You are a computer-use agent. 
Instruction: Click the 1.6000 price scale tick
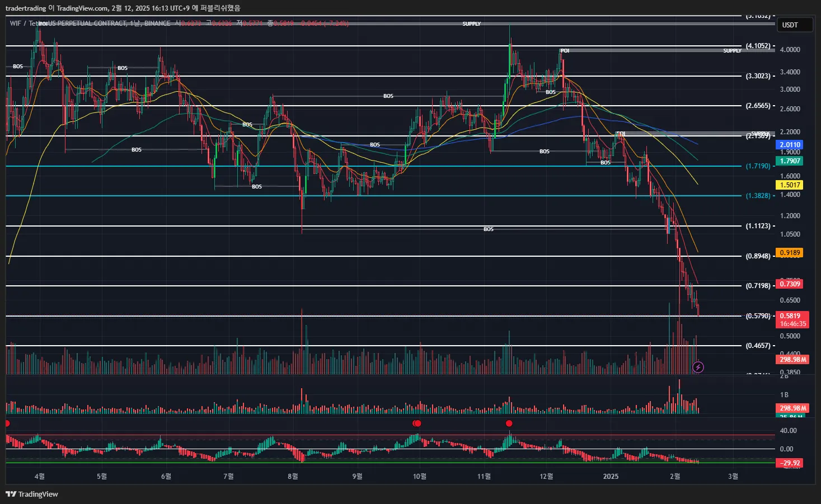(790, 176)
